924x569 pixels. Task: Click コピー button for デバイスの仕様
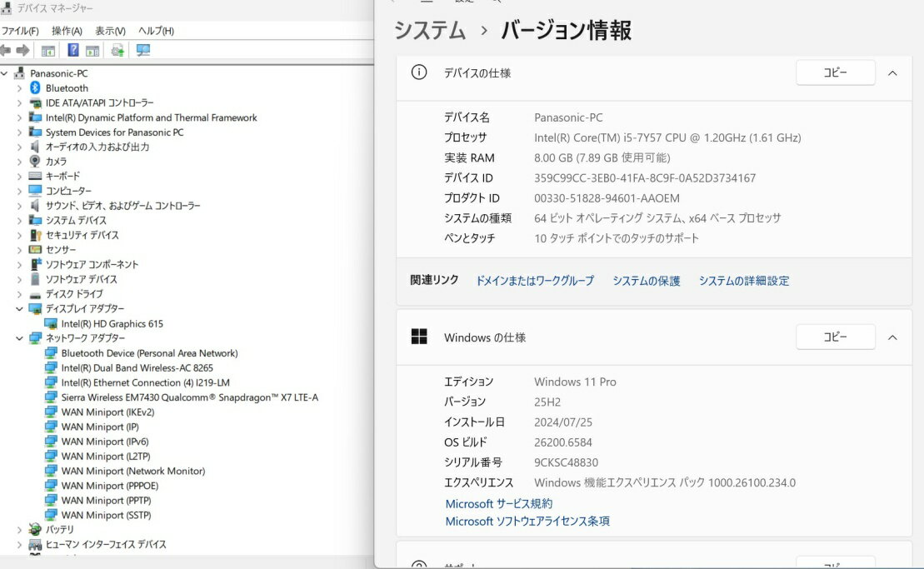835,73
